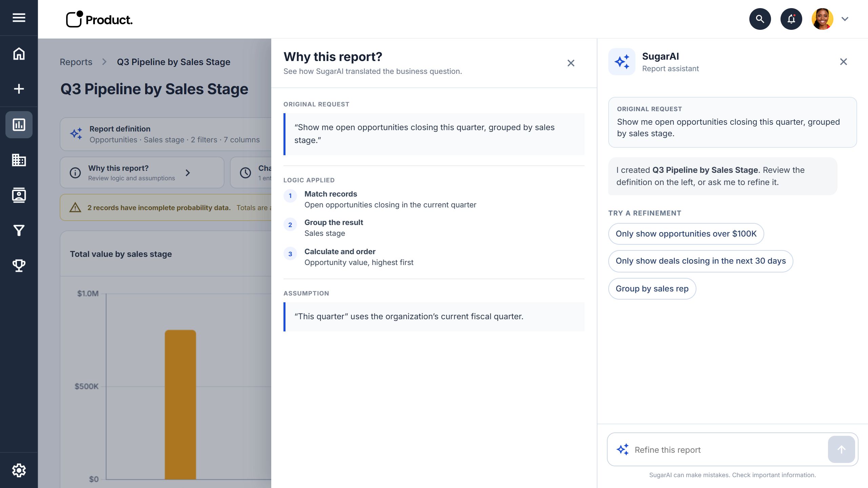This screenshot has height=488, width=868.
Task: Click chevron on Why this report? card
Action: tap(188, 173)
